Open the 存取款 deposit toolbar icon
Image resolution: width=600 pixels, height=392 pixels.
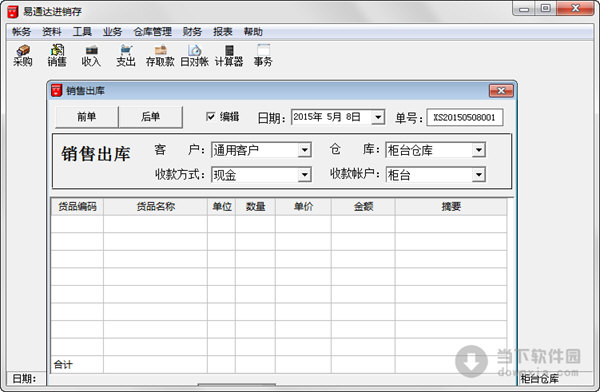tap(160, 56)
